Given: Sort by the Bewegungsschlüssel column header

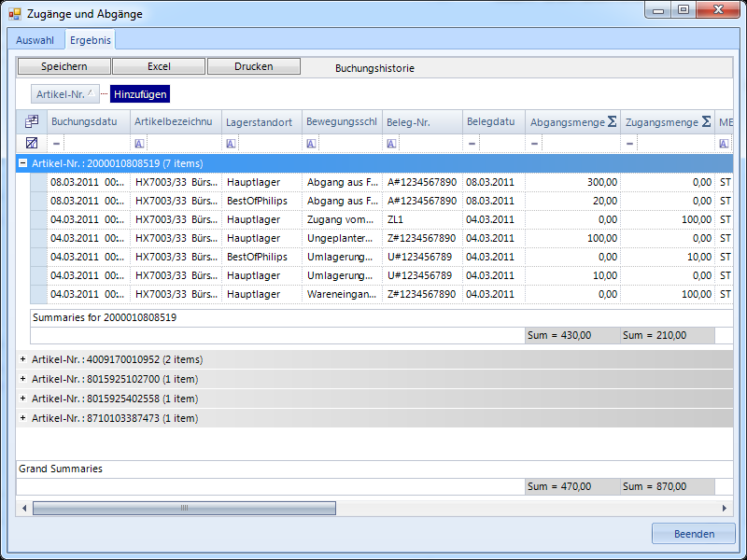Looking at the screenshot, I should [x=342, y=122].
